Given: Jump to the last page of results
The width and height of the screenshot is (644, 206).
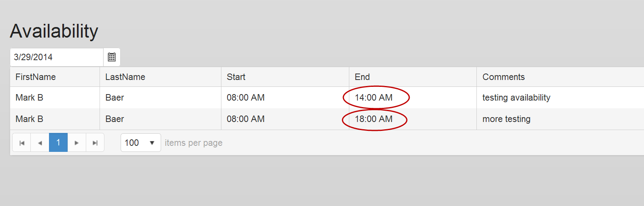Looking at the screenshot, I should (x=95, y=143).
